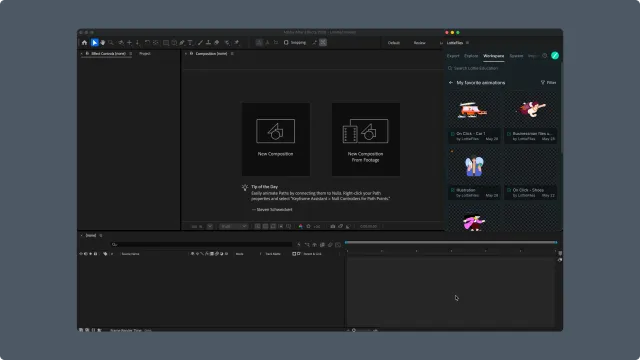Click the timeline layer search field
The width and height of the screenshot is (640, 360).
(201, 244)
